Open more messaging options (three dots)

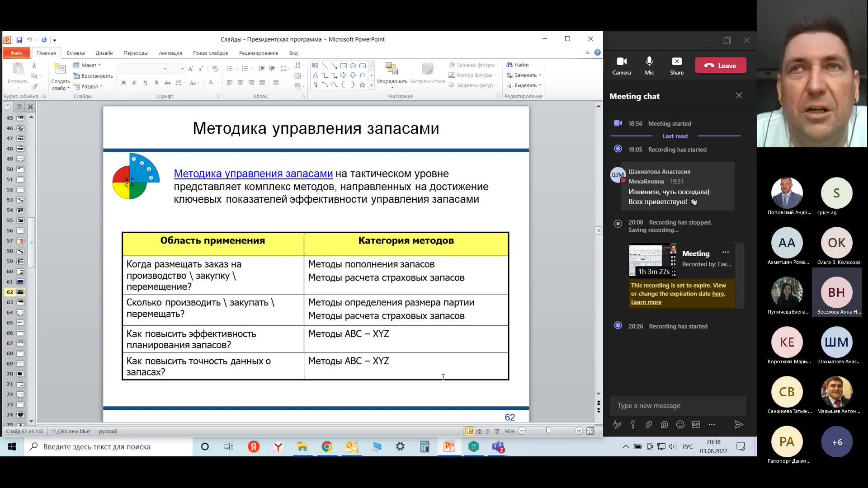click(712, 424)
